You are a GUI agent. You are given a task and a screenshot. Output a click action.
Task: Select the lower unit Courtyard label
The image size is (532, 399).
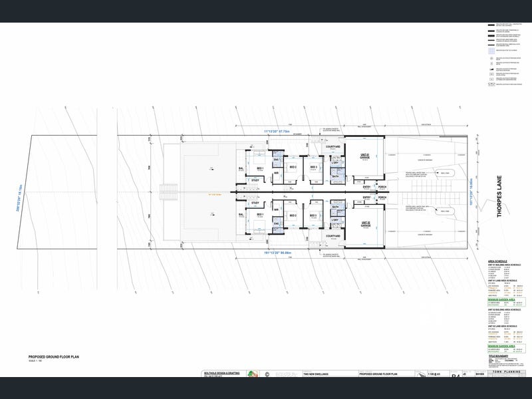[x=332, y=235]
